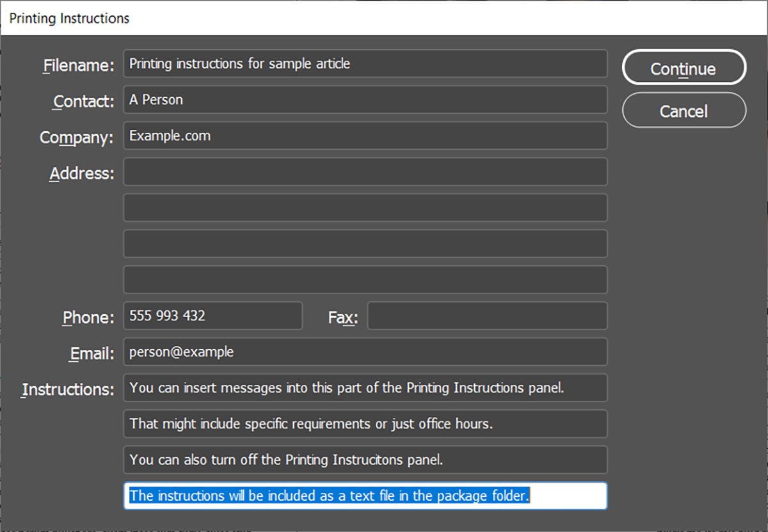Click the Phone field showing 555 993 432
The image size is (768, 532).
click(x=213, y=316)
